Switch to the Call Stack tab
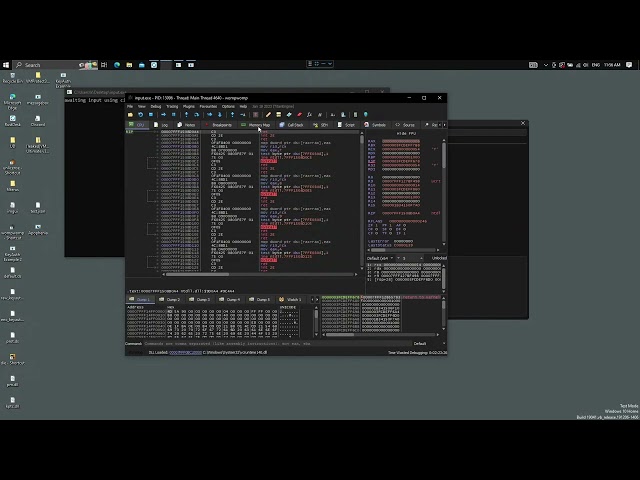 (x=291, y=125)
